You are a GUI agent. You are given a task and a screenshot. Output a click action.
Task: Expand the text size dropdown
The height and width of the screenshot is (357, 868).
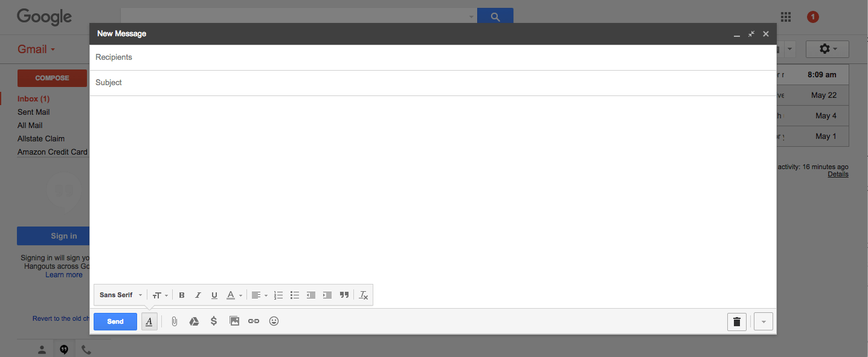coord(160,295)
